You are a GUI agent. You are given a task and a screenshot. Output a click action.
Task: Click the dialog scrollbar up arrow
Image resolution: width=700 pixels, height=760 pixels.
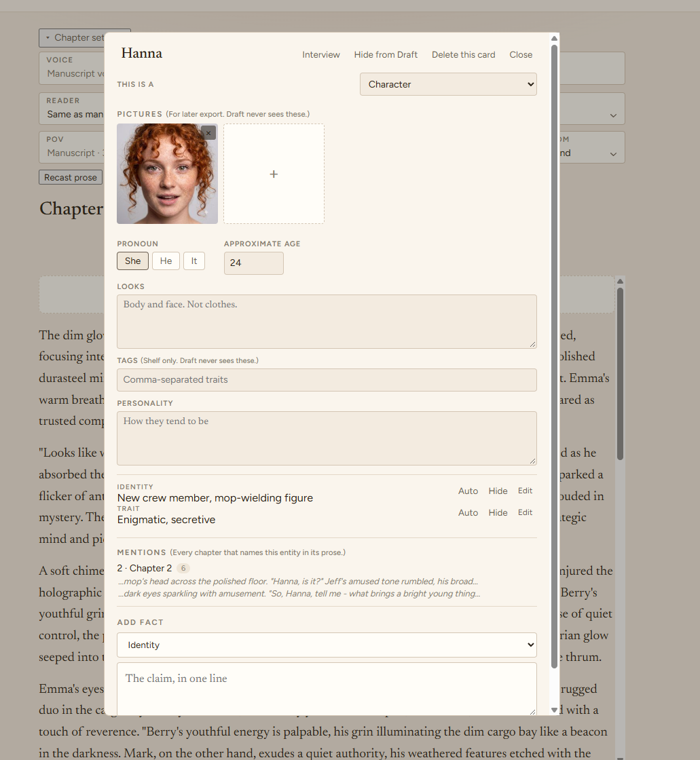(555, 38)
